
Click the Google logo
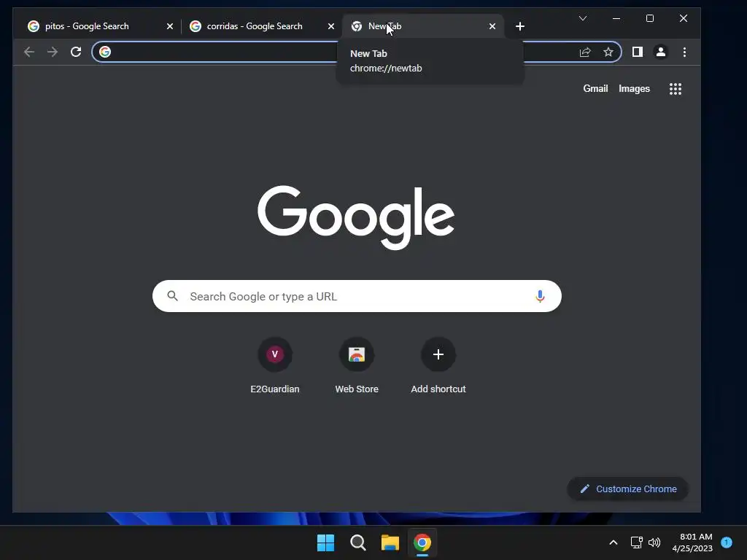[x=356, y=217]
